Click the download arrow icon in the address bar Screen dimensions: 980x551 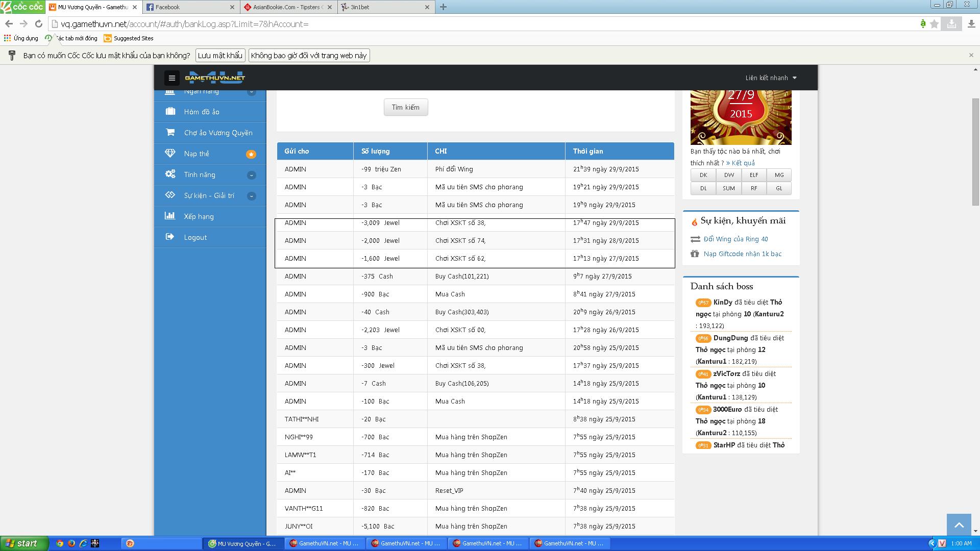[951, 24]
